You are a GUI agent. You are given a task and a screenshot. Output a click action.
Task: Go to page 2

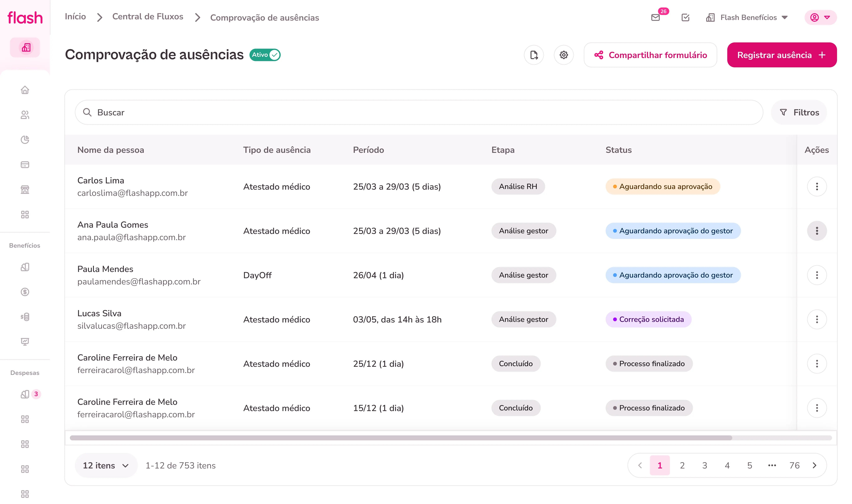pyautogui.click(x=682, y=465)
